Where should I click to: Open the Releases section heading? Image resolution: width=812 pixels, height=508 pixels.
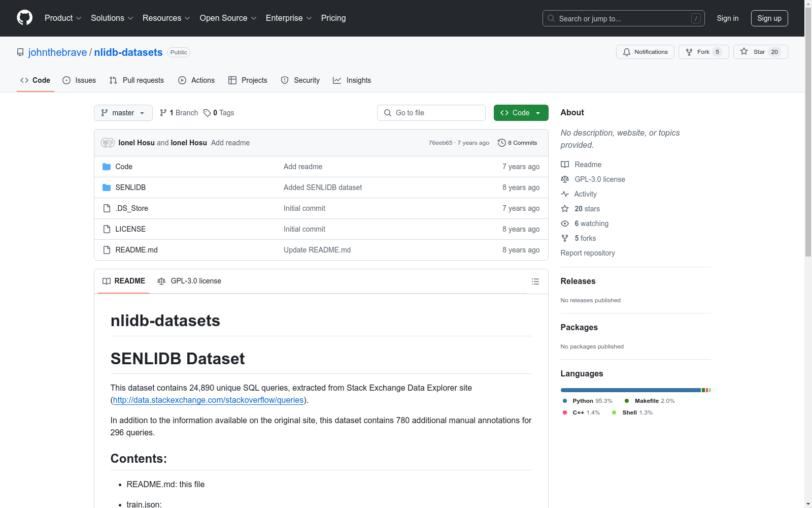578,281
